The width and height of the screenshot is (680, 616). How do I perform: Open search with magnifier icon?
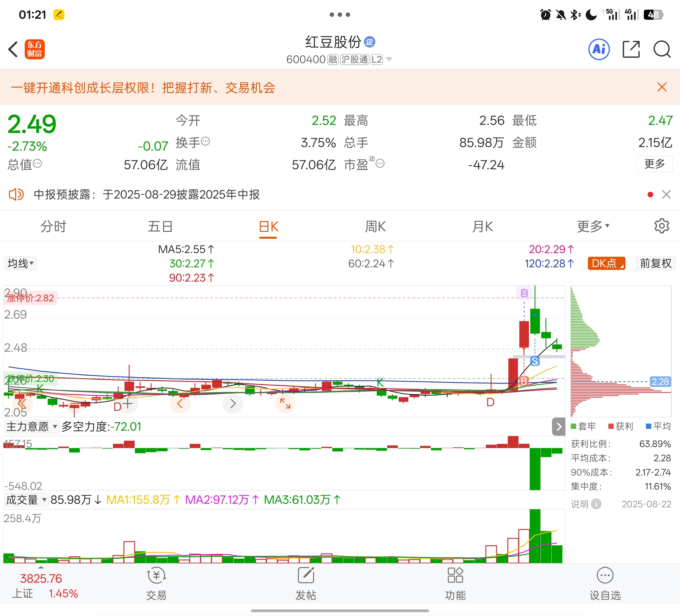click(662, 49)
